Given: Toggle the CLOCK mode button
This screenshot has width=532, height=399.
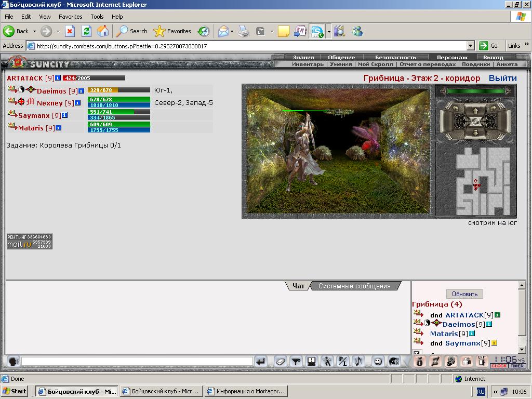Looking at the screenshot, I should pos(499,366).
